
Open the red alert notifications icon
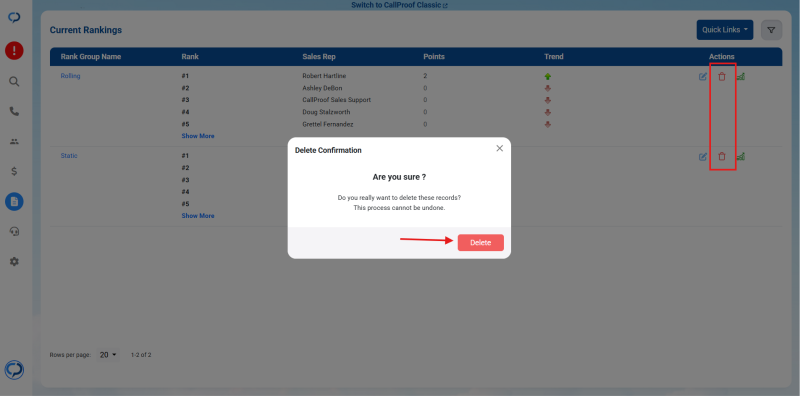[x=14, y=51]
